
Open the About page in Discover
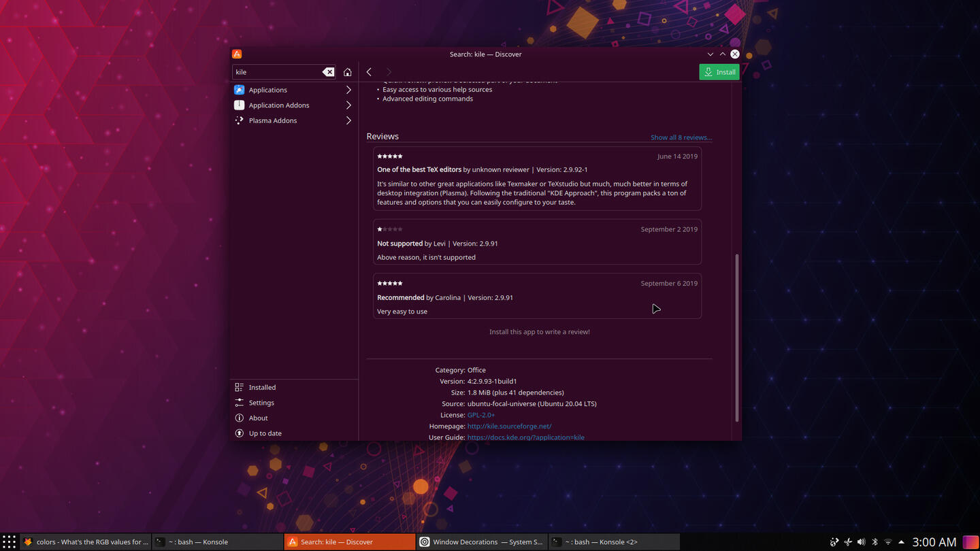(x=294, y=418)
